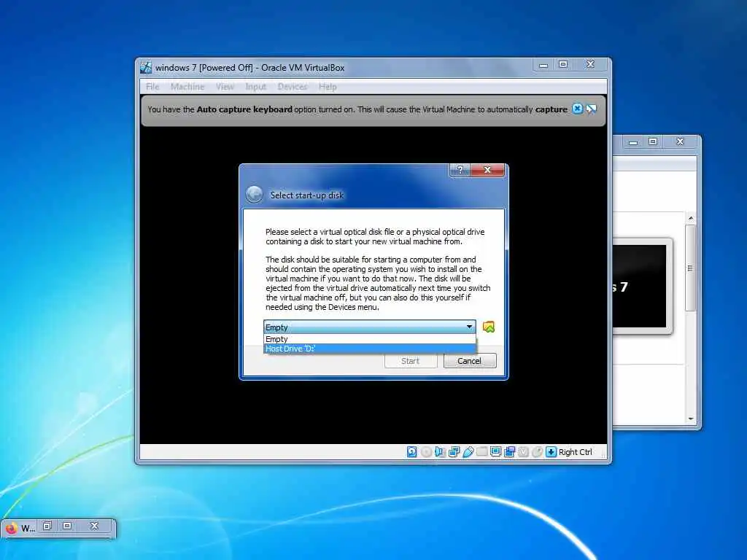Select Host Drive 'D:' option

tap(370, 349)
